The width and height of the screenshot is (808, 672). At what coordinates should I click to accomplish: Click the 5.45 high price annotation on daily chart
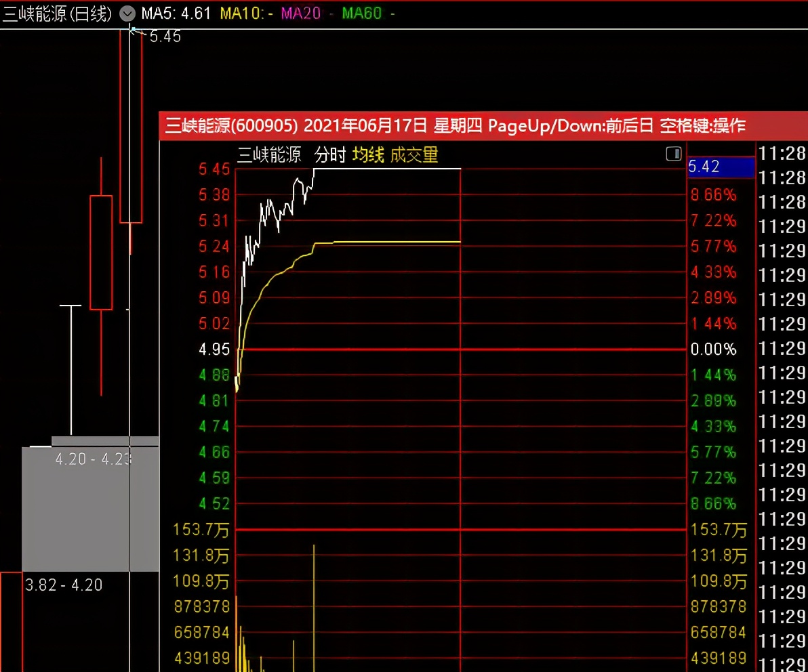click(x=165, y=37)
